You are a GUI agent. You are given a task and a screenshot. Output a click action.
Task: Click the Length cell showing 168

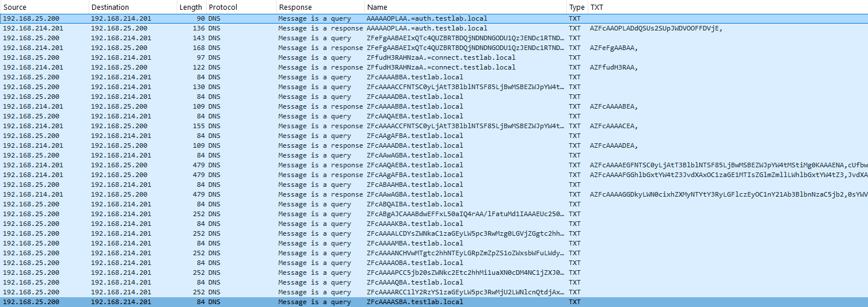(199, 48)
